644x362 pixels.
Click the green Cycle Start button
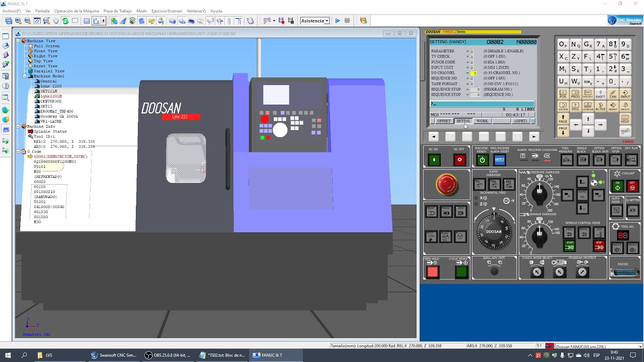click(x=461, y=272)
